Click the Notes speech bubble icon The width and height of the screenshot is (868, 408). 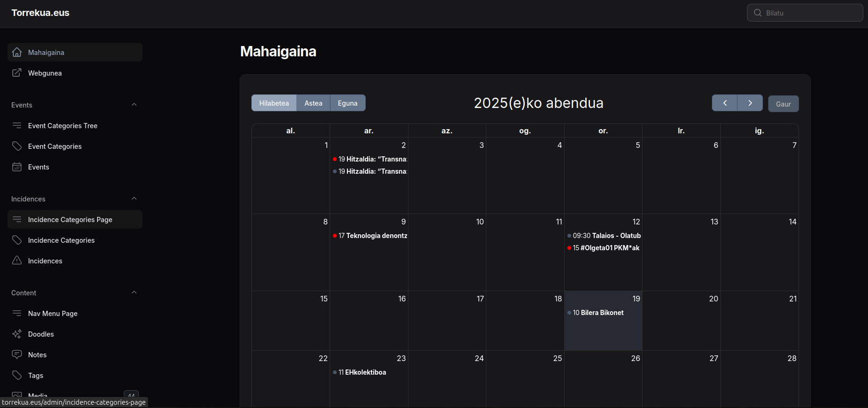click(x=17, y=354)
